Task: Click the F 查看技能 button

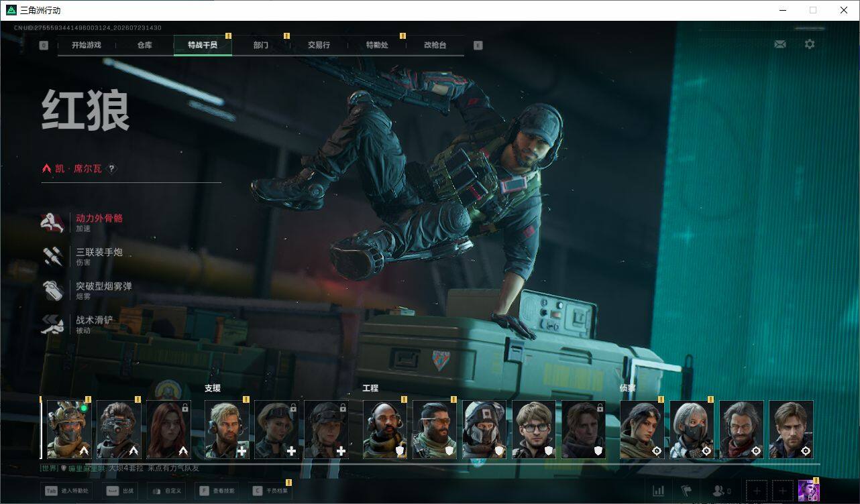Action: [x=217, y=491]
